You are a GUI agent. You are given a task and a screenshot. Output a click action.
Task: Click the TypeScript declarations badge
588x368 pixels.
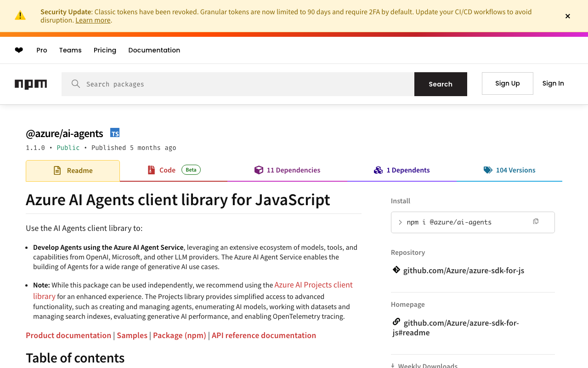[115, 133]
